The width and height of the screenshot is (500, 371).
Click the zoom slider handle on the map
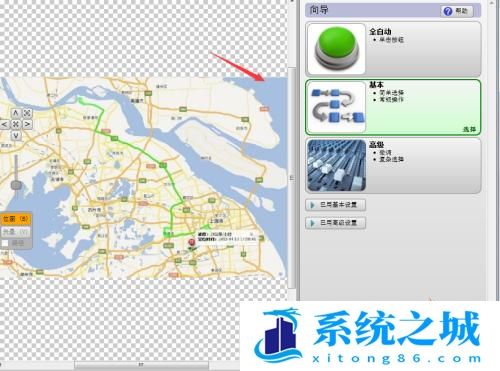pyautogui.click(x=16, y=185)
